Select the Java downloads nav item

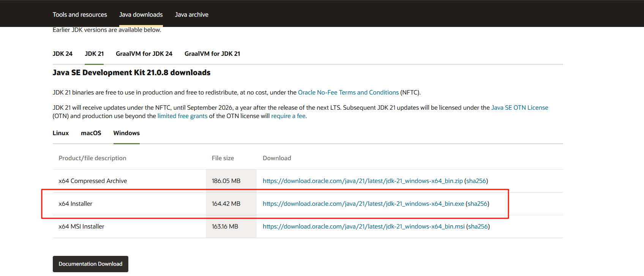141,14
